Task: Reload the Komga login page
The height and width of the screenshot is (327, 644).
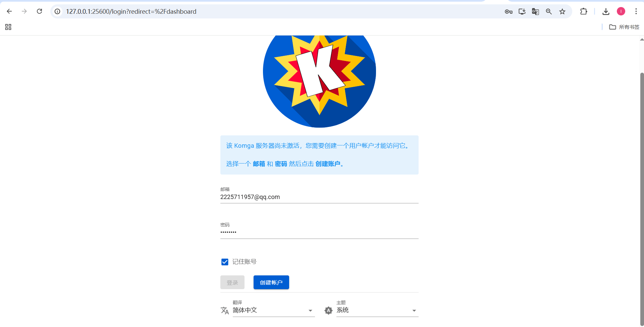Action: click(x=39, y=11)
